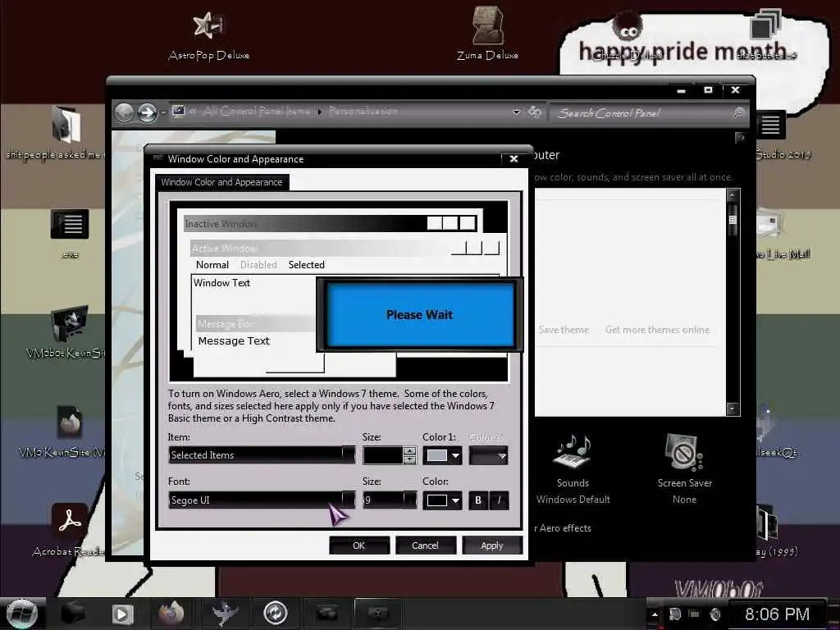
Task: Open AstroPop Deluxe desktop shortcut
Action: [x=208, y=35]
